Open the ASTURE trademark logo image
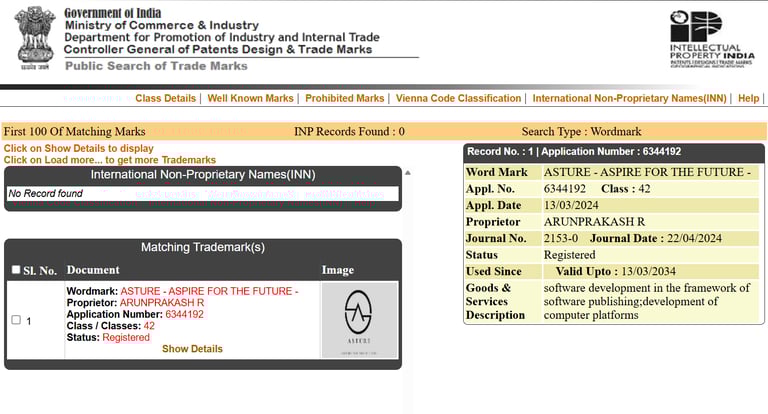The width and height of the screenshot is (768, 414). (359, 319)
